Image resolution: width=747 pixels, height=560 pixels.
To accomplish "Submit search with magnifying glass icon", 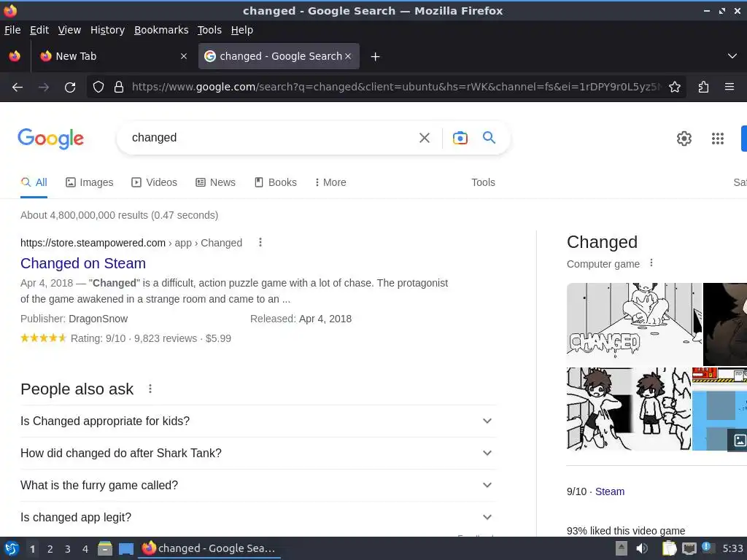I will 489,138.
